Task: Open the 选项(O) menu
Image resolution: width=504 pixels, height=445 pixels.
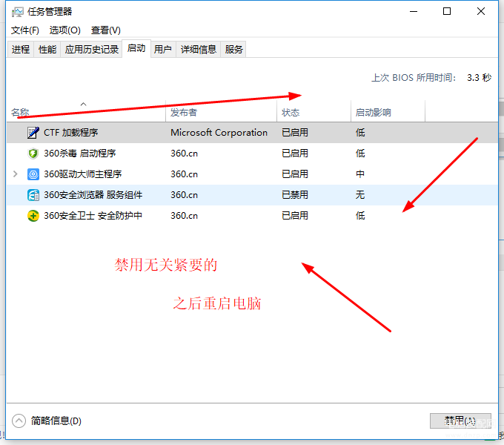Action: tap(65, 30)
